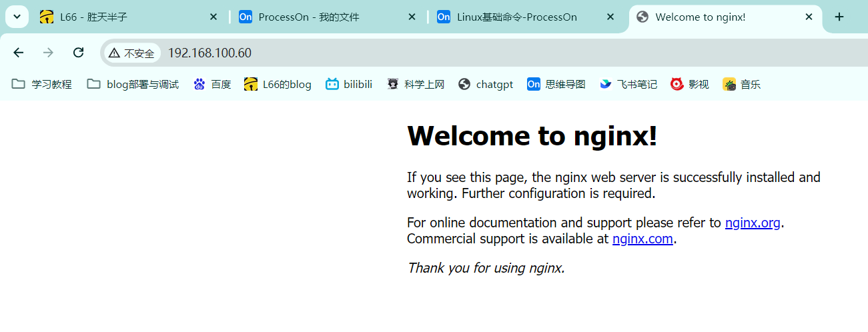Open the 飞书笔记 bookmark
Image resolution: width=868 pixels, height=332 pixels.
tap(628, 84)
